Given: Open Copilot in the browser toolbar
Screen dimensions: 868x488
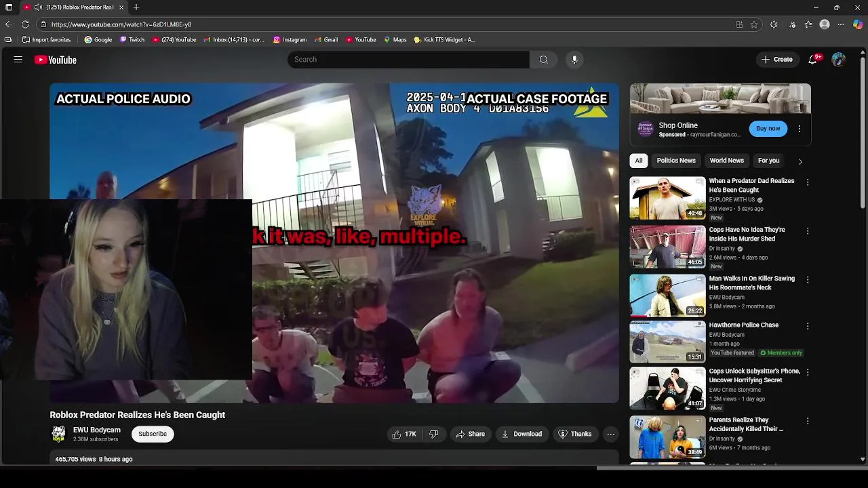Looking at the screenshot, I should [x=858, y=24].
